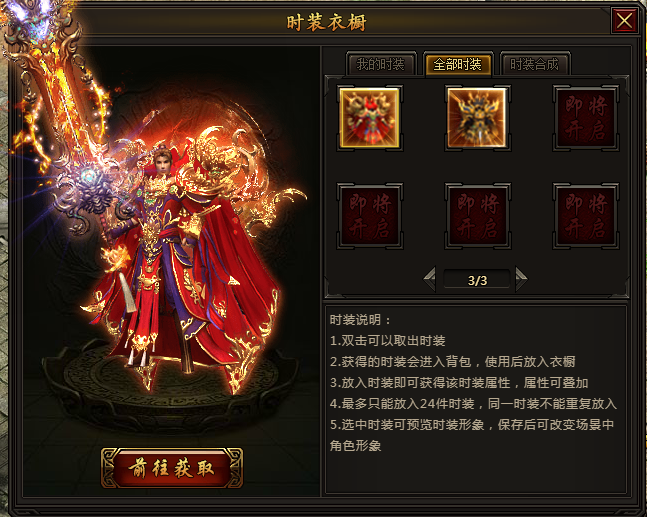
Task: Click the bottom-middle locked 即将开启 slot
Action: 477,216
